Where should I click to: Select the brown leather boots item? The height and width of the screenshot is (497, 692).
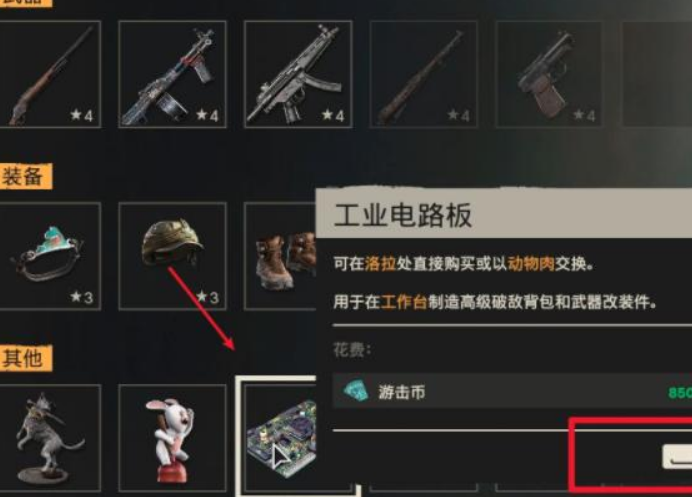[x=281, y=256]
